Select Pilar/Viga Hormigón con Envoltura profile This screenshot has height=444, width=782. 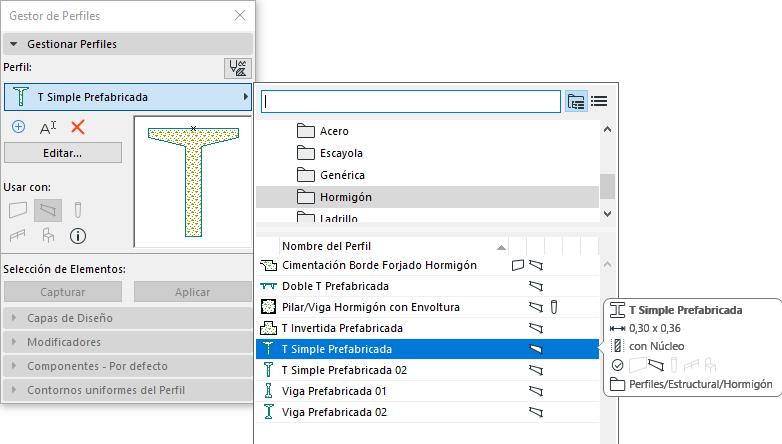427,307
